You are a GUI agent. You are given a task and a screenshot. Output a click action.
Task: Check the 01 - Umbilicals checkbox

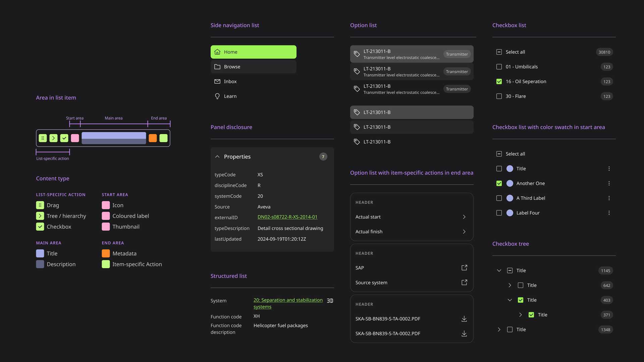click(499, 67)
